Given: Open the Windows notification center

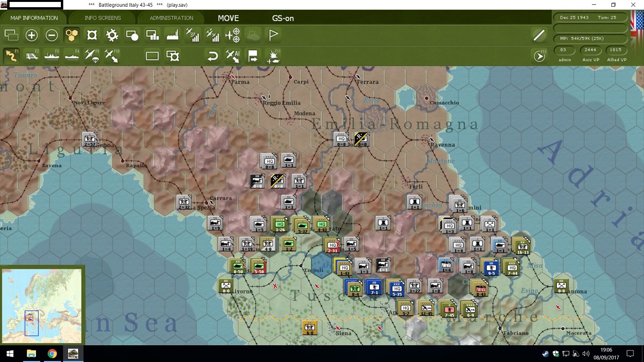Looking at the screenshot, I should tap(631, 354).
